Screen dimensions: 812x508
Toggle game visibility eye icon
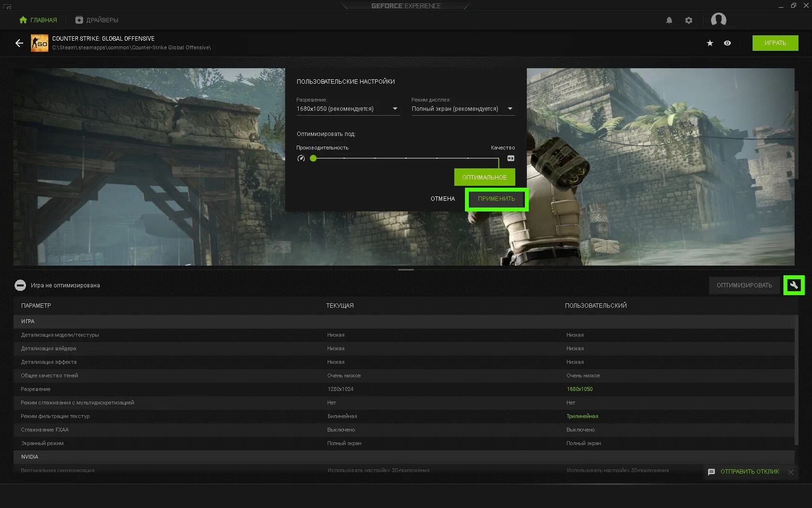pyautogui.click(x=727, y=43)
